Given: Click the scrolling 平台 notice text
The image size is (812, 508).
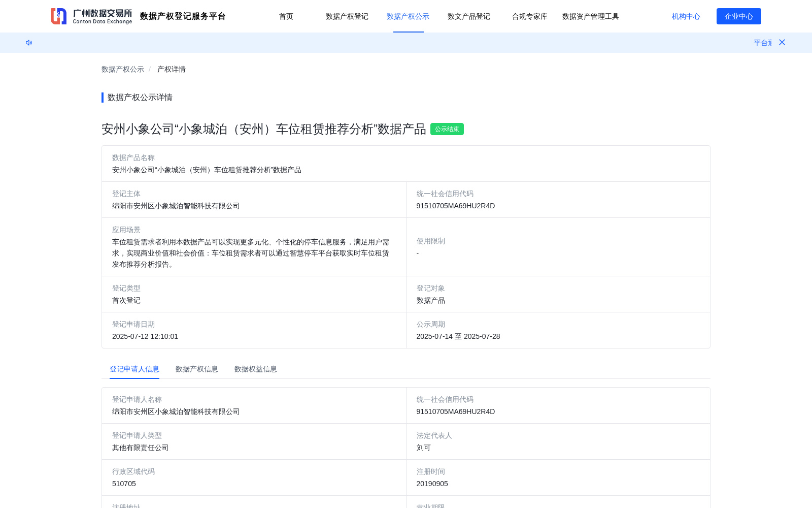Looking at the screenshot, I should (x=762, y=43).
